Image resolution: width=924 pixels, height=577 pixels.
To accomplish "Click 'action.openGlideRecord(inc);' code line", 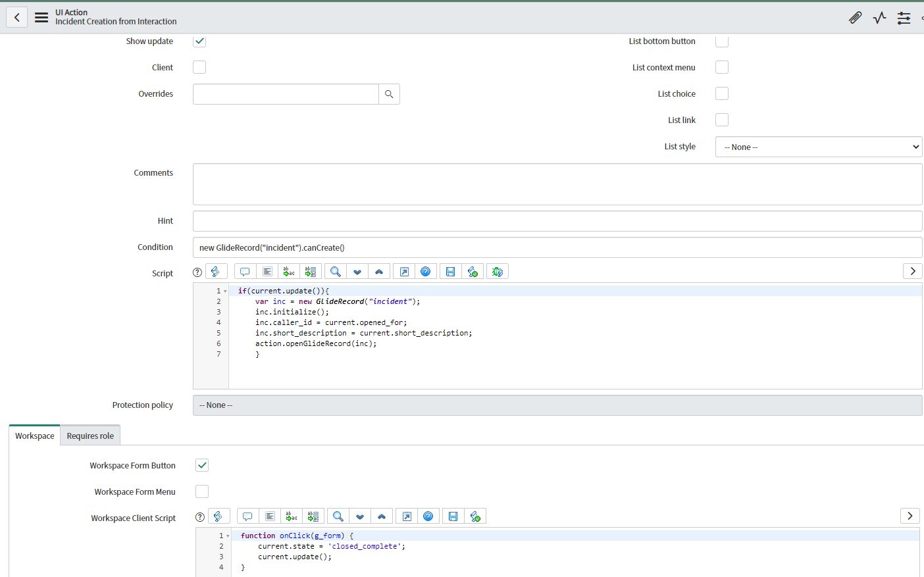I will (316, 343).
